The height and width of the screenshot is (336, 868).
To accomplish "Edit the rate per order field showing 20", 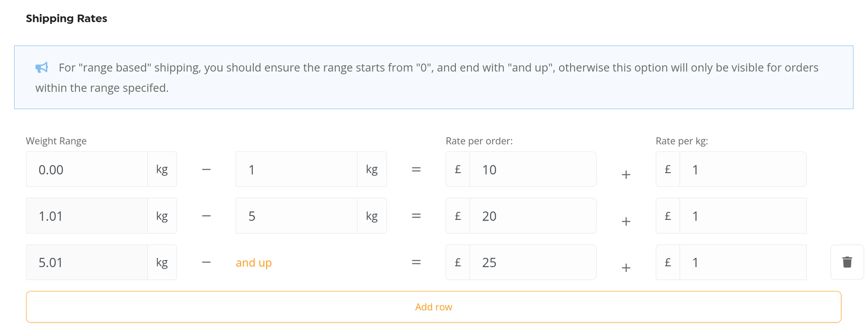I will [533, 216].
